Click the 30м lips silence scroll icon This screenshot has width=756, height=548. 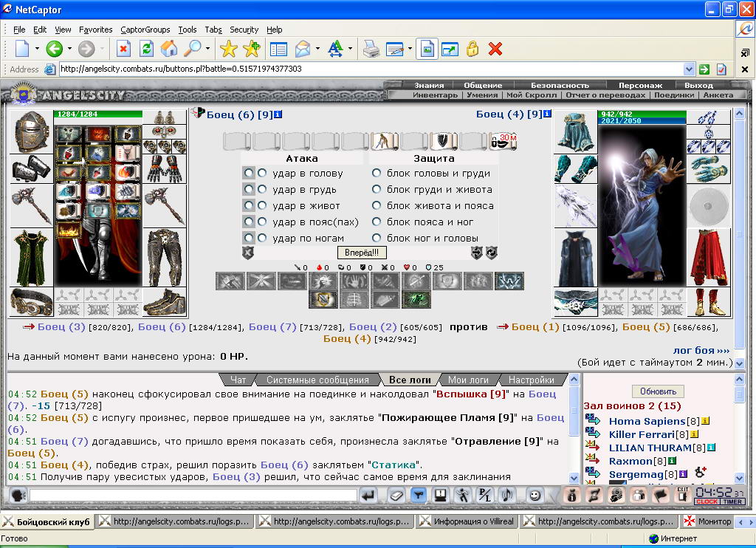[503, 141]
